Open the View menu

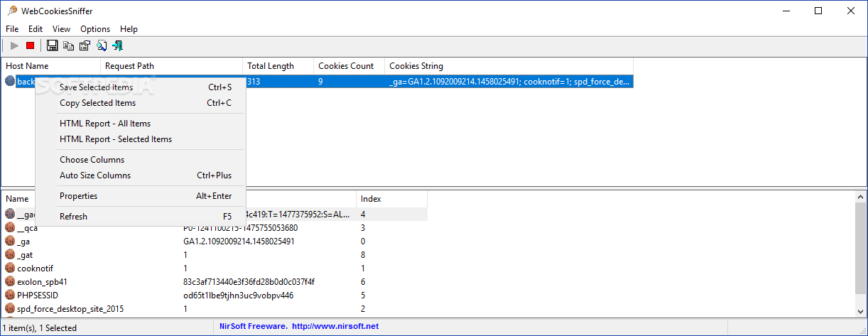click(x=61, y=29)
